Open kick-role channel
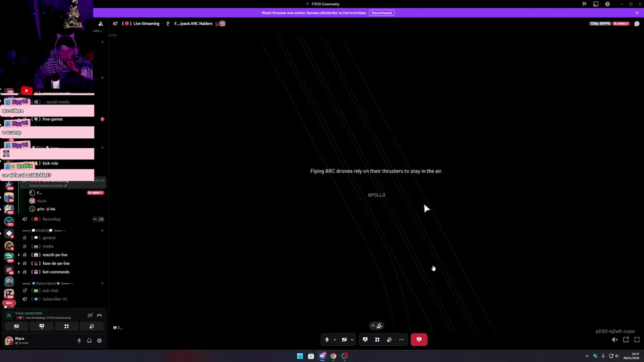Viewport: 644px width, 362px height. point(50,163)
